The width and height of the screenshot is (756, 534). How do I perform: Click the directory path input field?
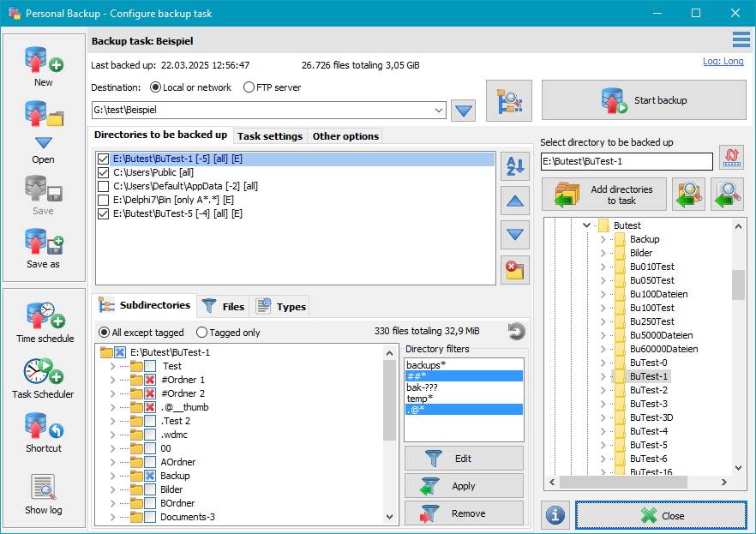[x=627, y=162]
